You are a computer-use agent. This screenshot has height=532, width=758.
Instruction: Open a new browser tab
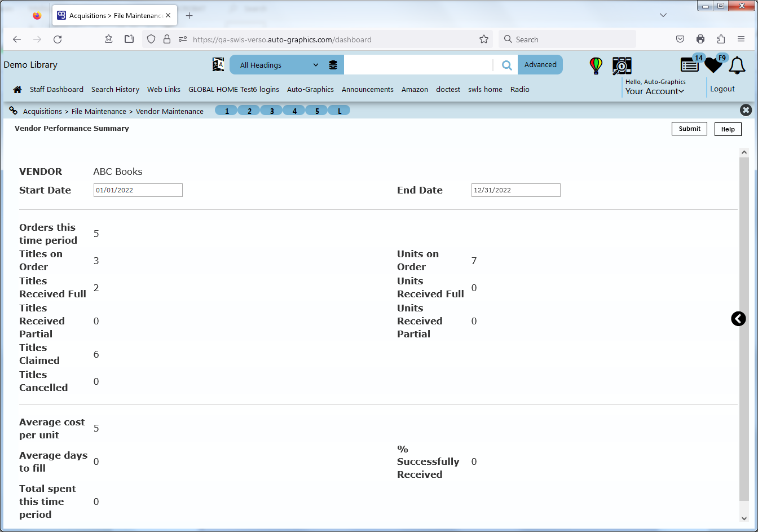189,16
